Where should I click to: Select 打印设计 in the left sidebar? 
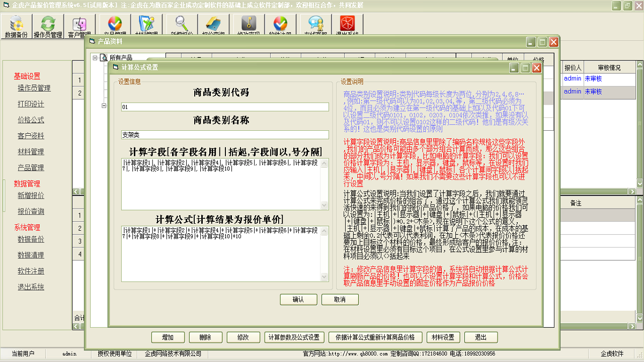tap(31, 104)
